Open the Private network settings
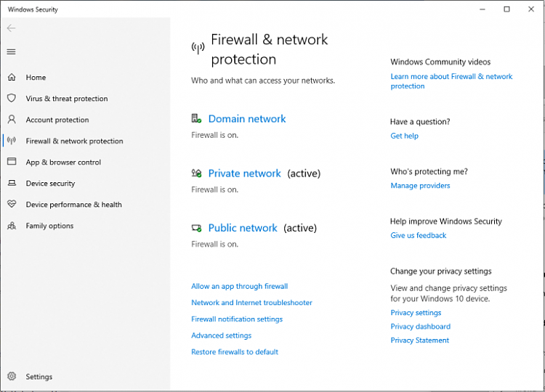This screenshot has width=545, height=392. tap(244, 173)
